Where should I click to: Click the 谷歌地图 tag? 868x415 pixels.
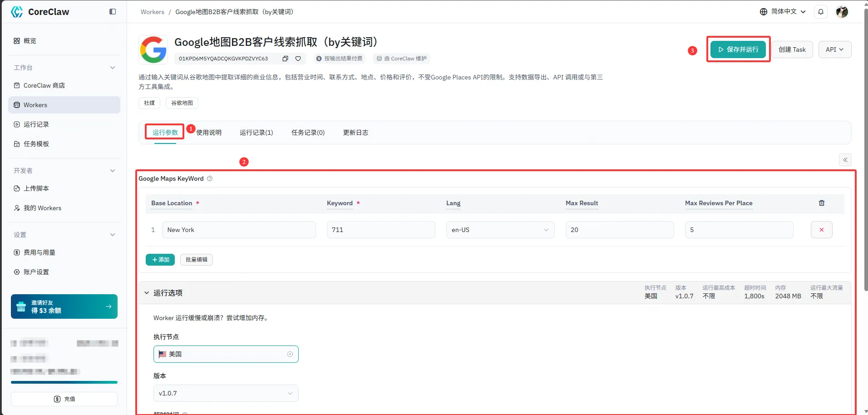pyautogui.click(x=182, y=103)
